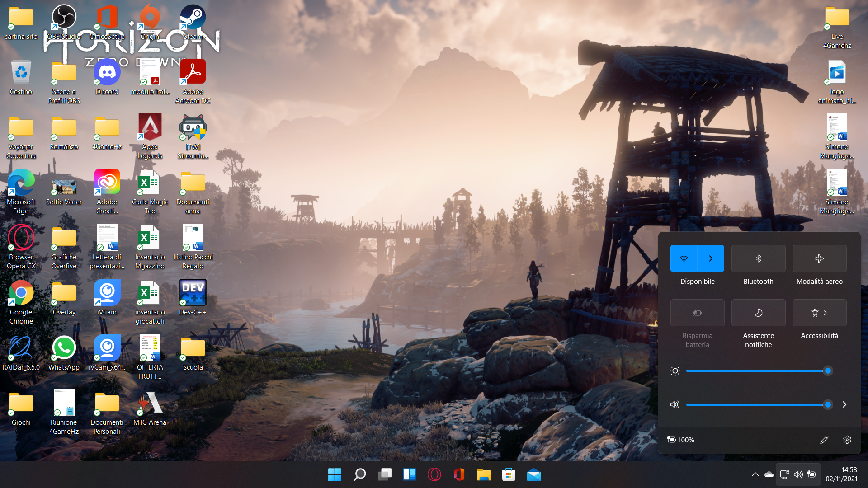Open Inventario Mgazzino spreadsheet
This screenshot has height=488, width=868.
(150, 248)
